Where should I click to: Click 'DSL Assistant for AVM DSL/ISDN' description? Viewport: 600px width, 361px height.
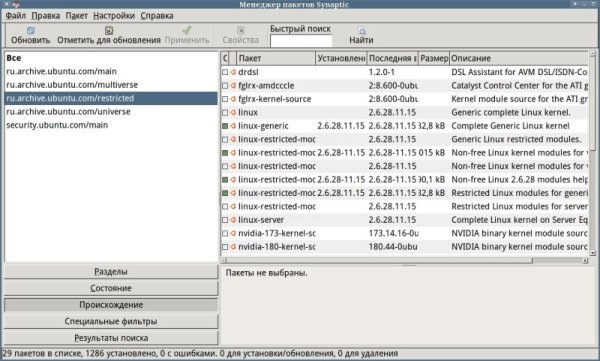[519, 72]
